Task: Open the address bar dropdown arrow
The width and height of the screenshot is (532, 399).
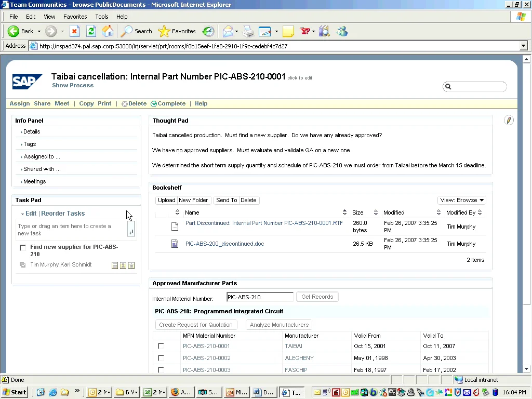Action: [x=523, y=46]
